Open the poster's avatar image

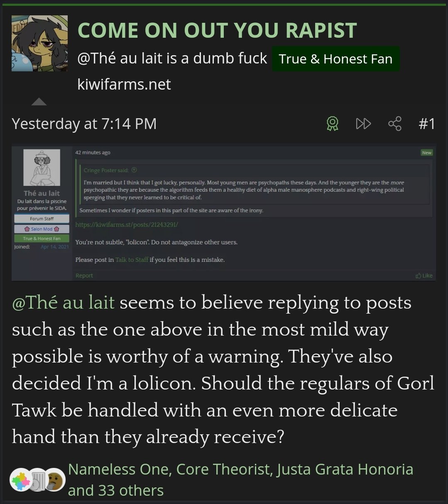click(x=39, y=44)
